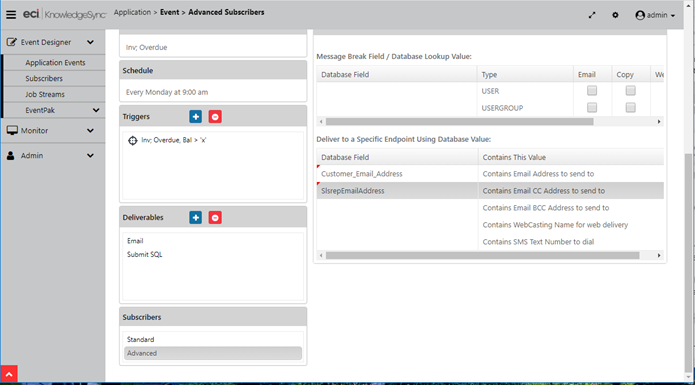The width and height of the screenshot is (695, 385).
Task: Open the hamburger navigation menu
Action: (11, 15)
